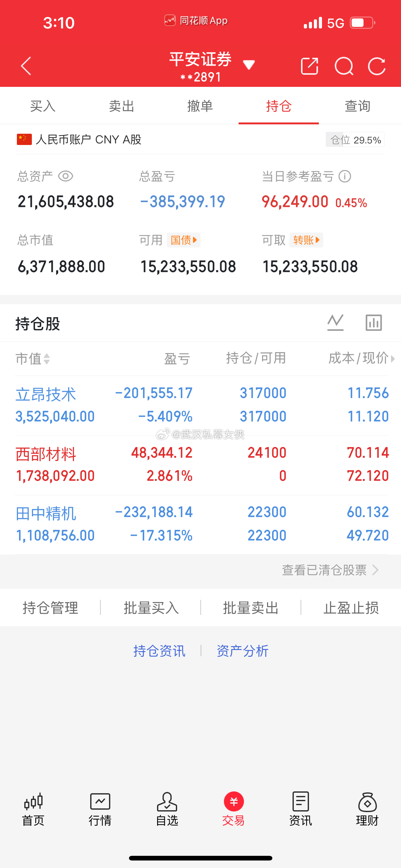
Task: Refresh account data with circular arrow icon
Action: pyautogui.click(x=376, y=66)
